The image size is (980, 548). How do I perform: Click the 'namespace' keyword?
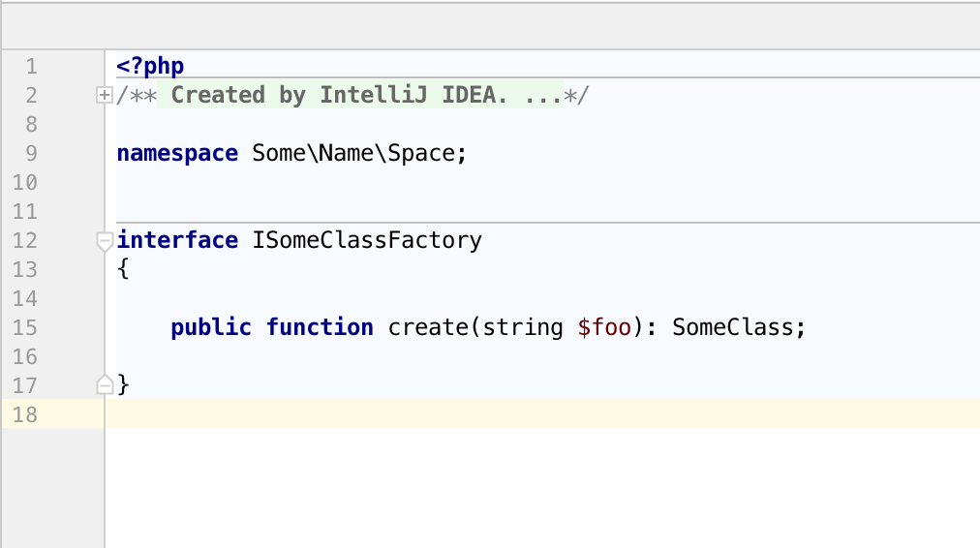click(177, 153)
